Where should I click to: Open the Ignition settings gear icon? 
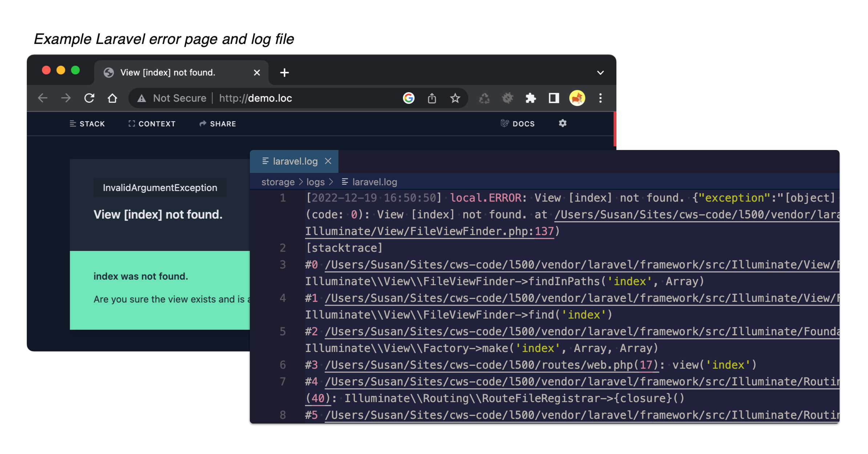coord(563,123)
